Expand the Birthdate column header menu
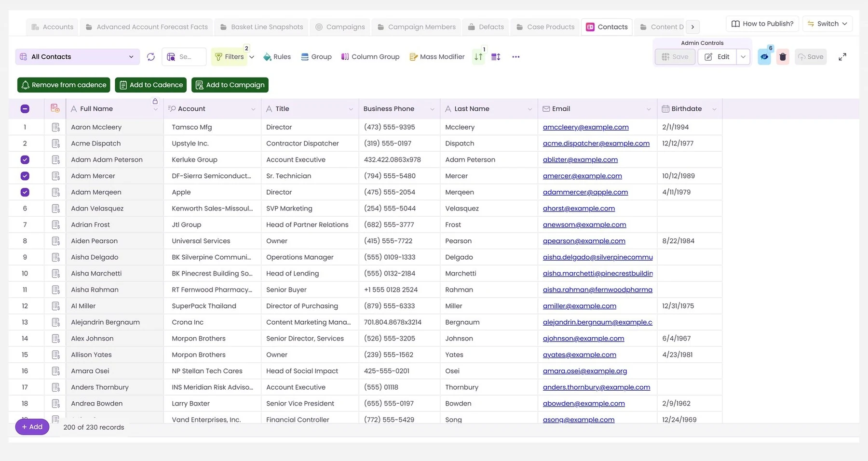 714,109
